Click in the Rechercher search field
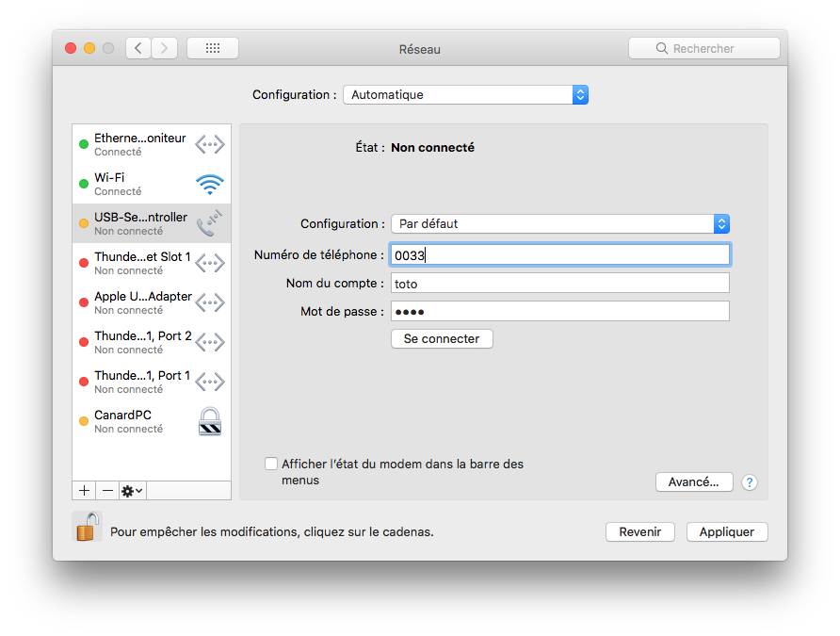This screenshot has height=636, width=840. (704, 48)
